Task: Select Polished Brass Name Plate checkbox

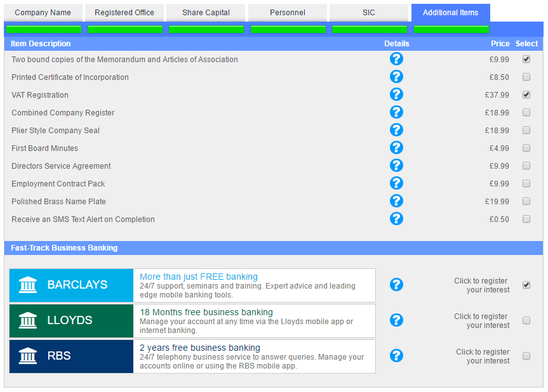Action: coord(526,201)
